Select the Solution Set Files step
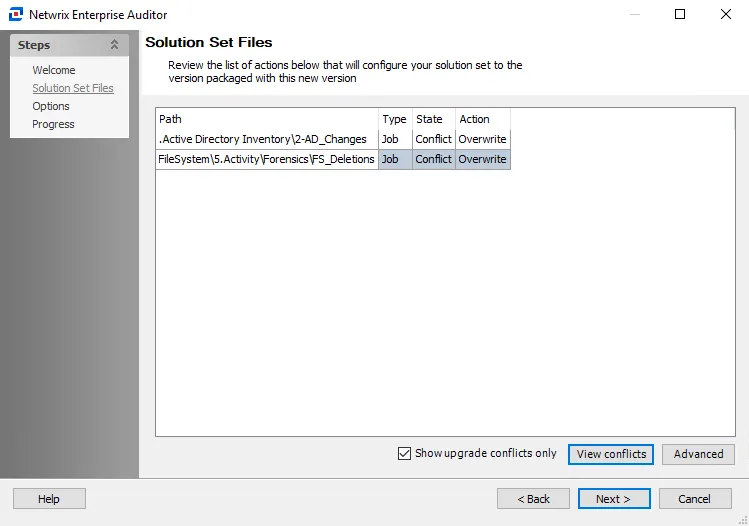 coord(73,88)
